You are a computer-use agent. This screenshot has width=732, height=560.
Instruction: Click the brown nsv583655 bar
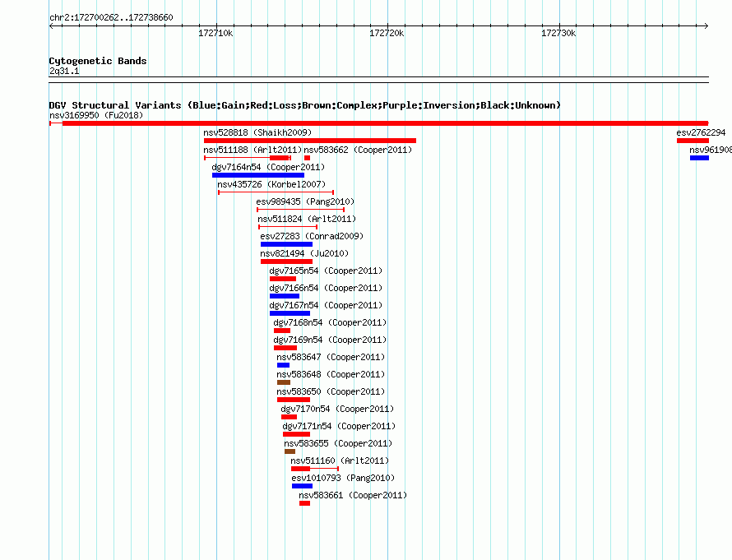click(x=290, y=451)
